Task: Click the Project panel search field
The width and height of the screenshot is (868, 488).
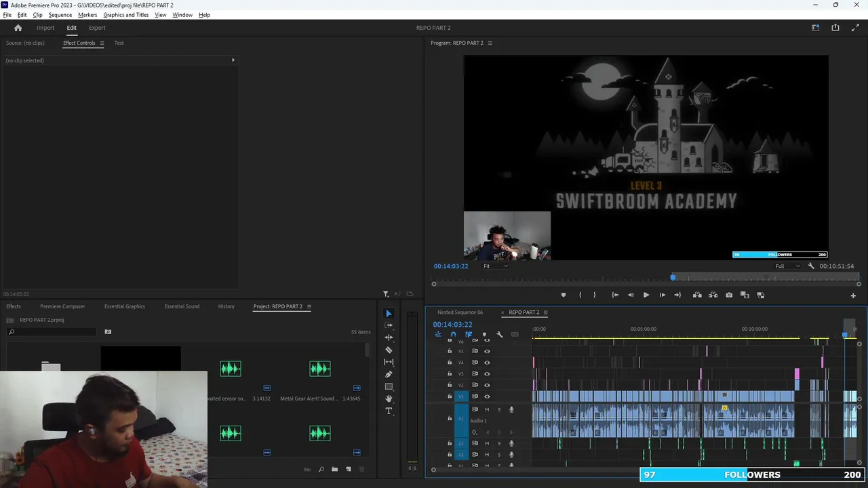Action: click(52, 332)
